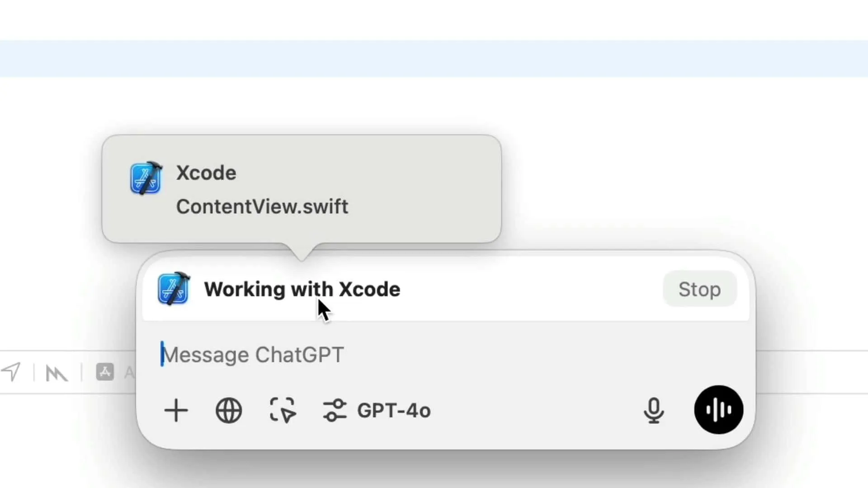This screenshot has height=488, width=868.
Task: Toggle voice mode with the black waveform button
Action: 718,409
